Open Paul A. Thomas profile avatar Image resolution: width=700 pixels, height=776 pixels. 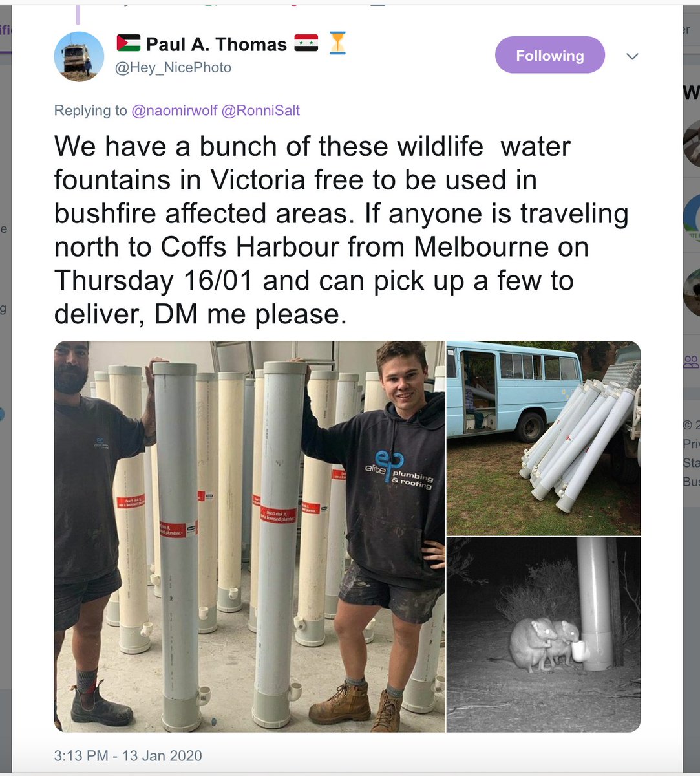79,56
